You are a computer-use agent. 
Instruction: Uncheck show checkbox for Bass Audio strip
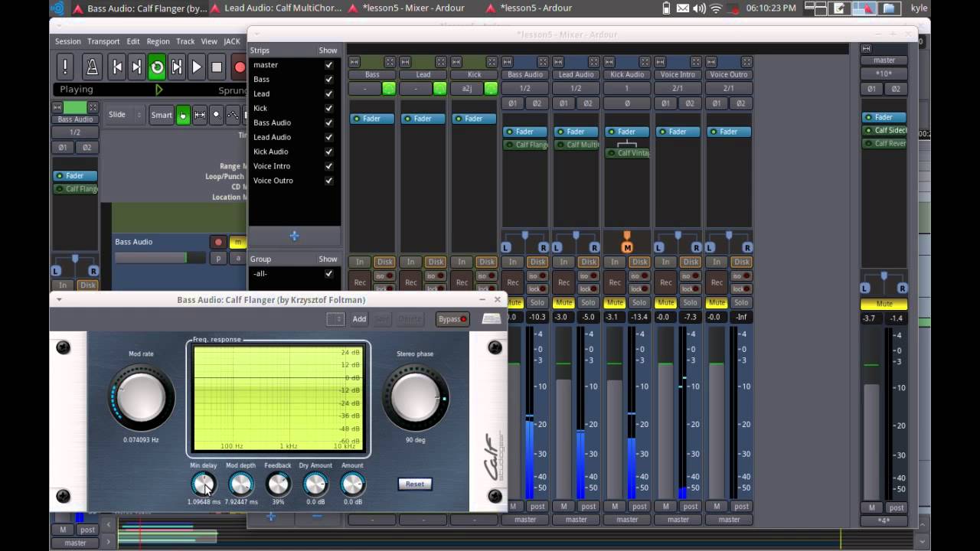point(329,123)
